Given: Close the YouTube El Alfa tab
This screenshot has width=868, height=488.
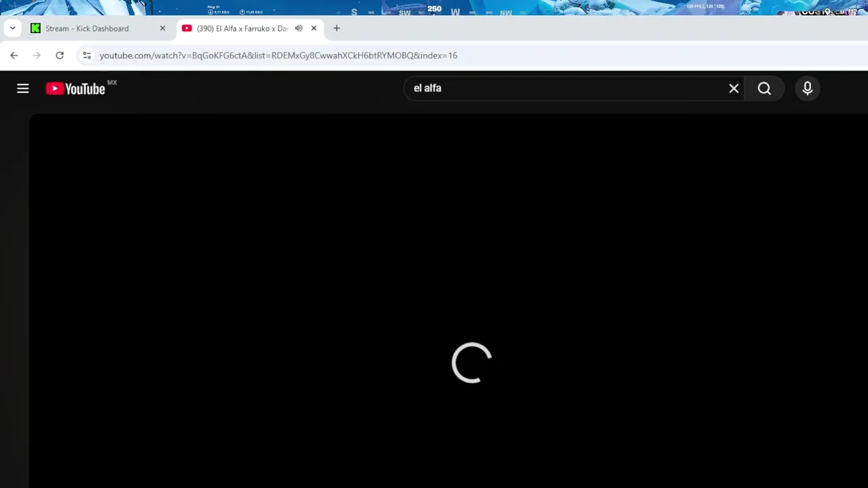Looking at the screenshot, I should point(313,28).
